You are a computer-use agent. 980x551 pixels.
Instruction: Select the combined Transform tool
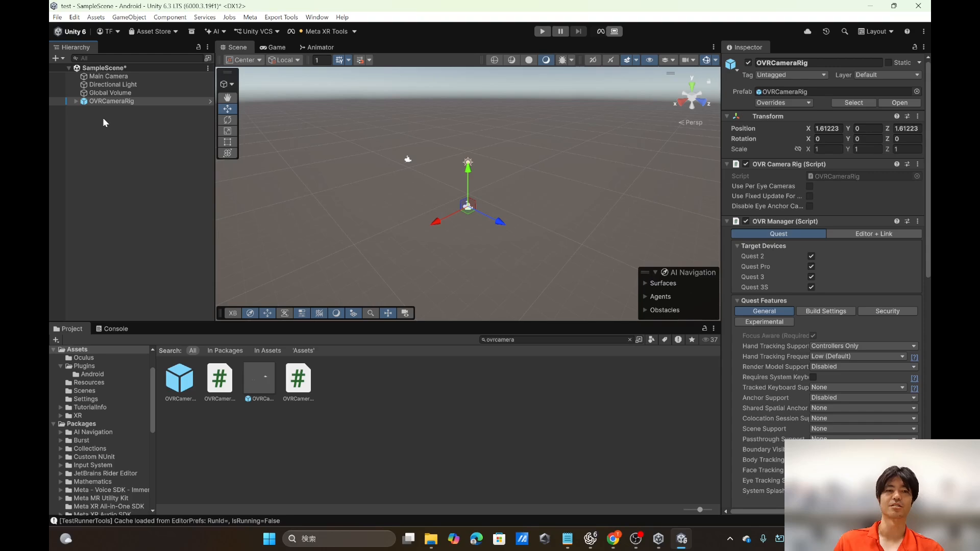pyautogui.click(x=227, y=153)
